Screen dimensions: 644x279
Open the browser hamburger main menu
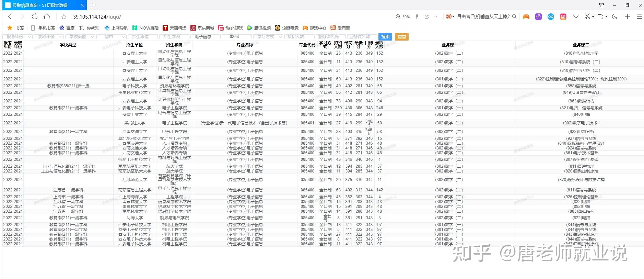point(640,16)
